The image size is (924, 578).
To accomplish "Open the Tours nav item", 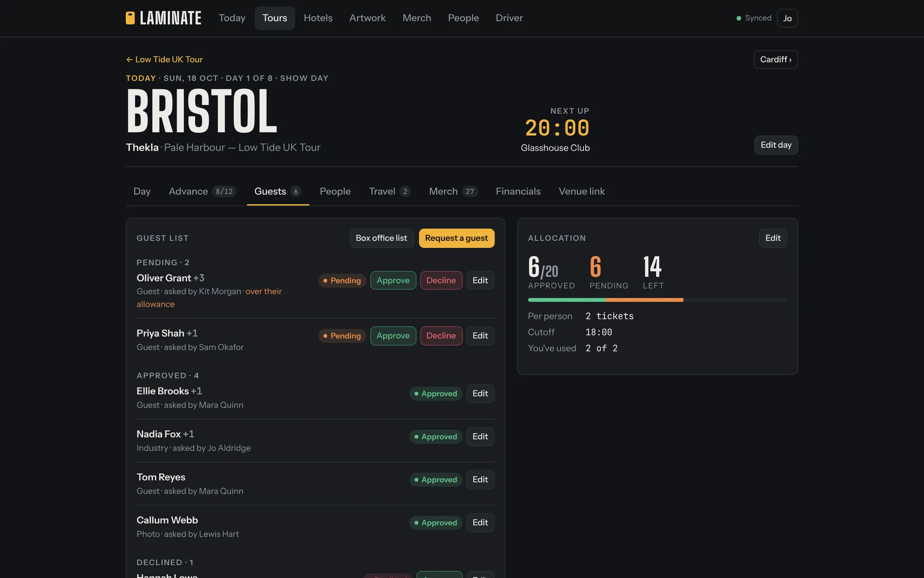I will point(275,18).
